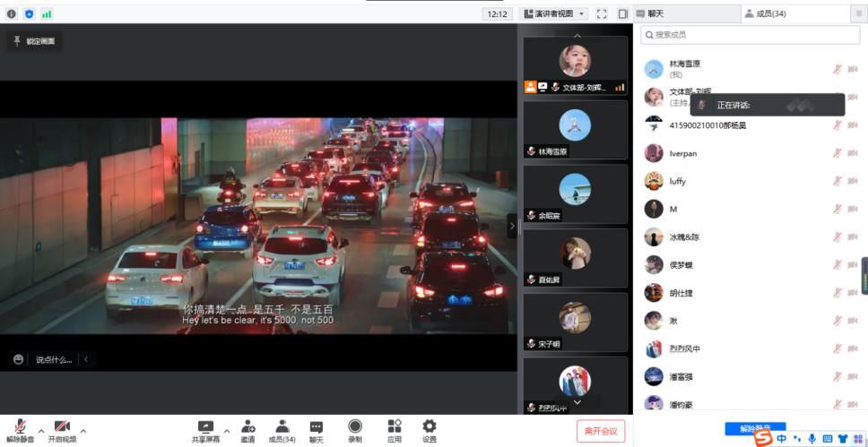Screen dimensions: 868x447
Task: Open the 应用 apps icon
Action: pos(394,427)
